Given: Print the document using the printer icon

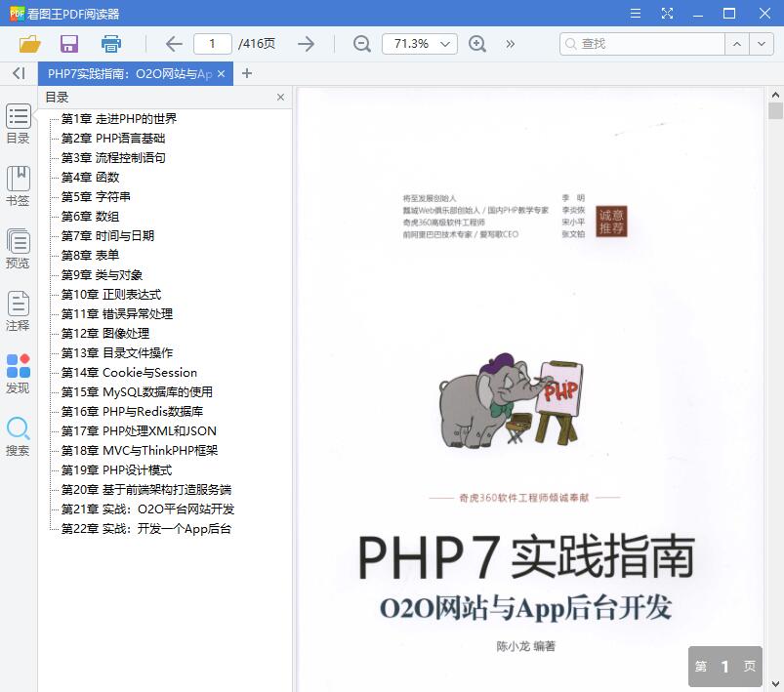Looking at the screenshot, I should [110, 44].
